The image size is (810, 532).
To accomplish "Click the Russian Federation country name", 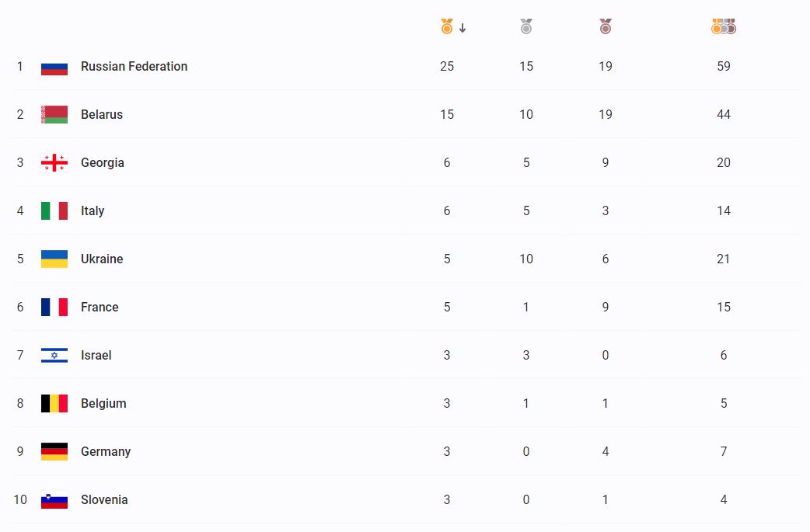I will click(x=134, y=67).
